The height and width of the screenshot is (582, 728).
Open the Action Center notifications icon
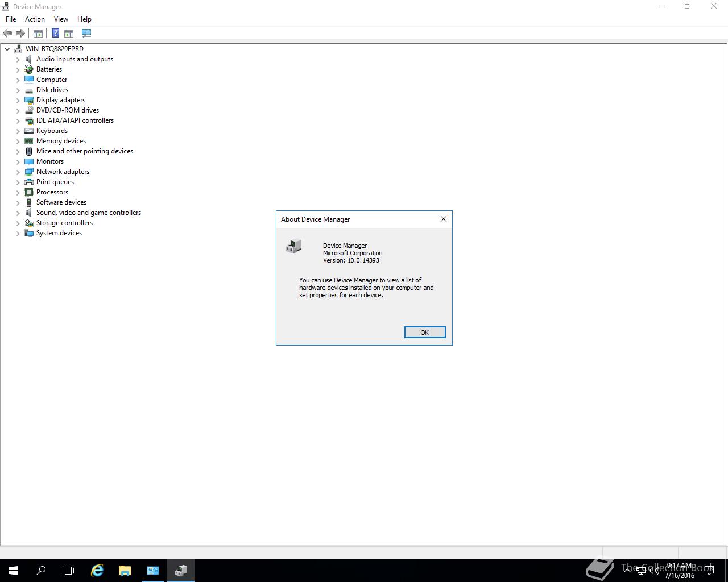coord(709,571)
